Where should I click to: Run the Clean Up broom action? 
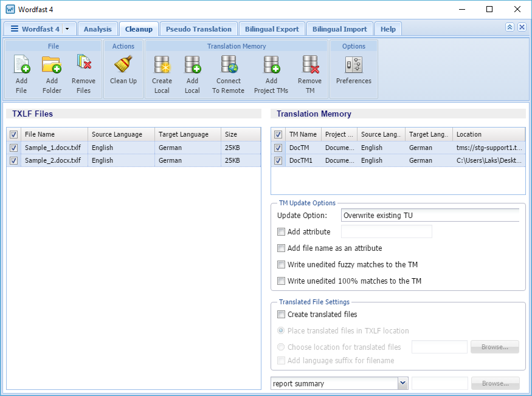[x=123, y=64]
